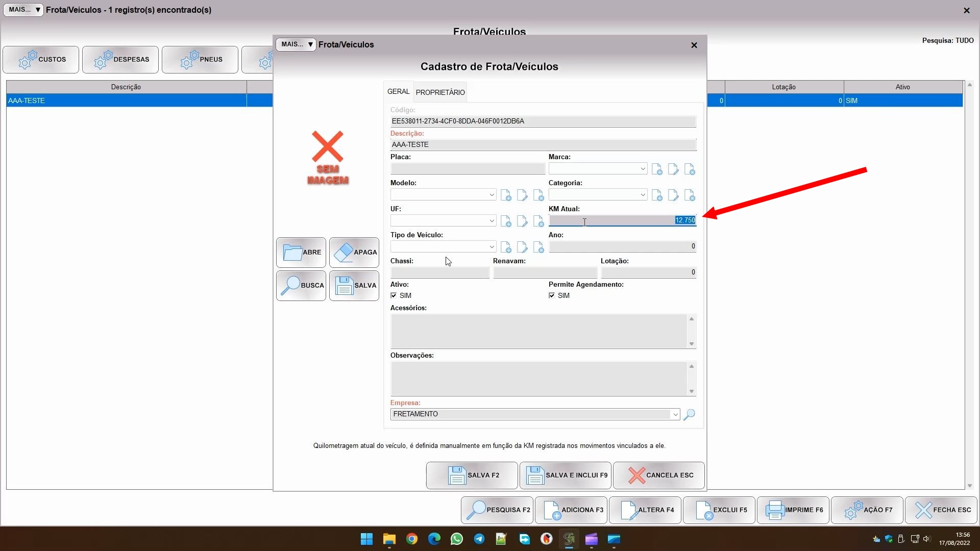Open Telegram from the taskbar

click(x=479, y=539)
